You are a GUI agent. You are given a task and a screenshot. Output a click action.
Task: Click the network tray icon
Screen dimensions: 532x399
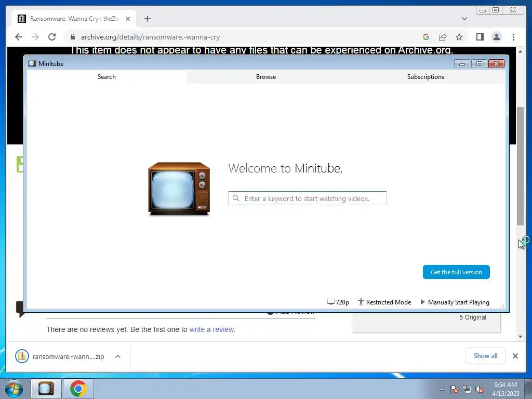(x=467, y=389)
